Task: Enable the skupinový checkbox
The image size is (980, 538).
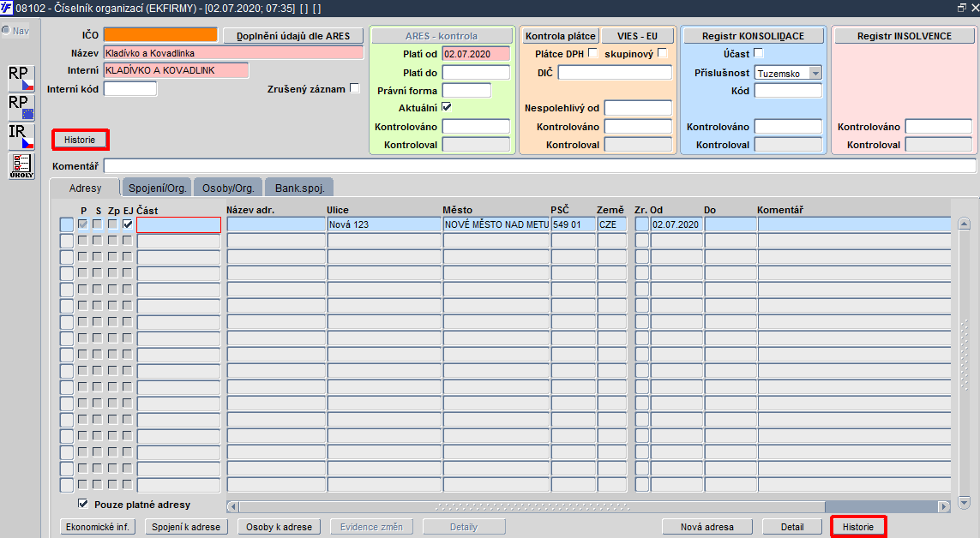Action: pyautogui.click(x=663, y=53)
